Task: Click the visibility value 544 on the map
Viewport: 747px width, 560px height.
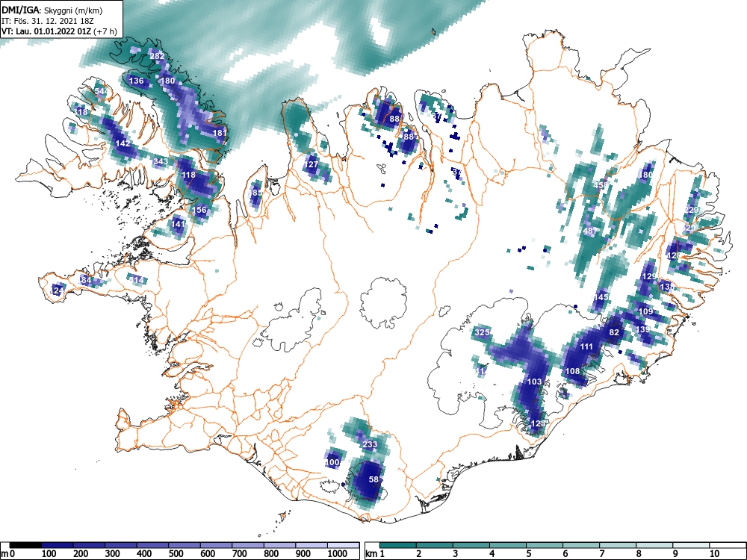Action: tap(101, 91)
